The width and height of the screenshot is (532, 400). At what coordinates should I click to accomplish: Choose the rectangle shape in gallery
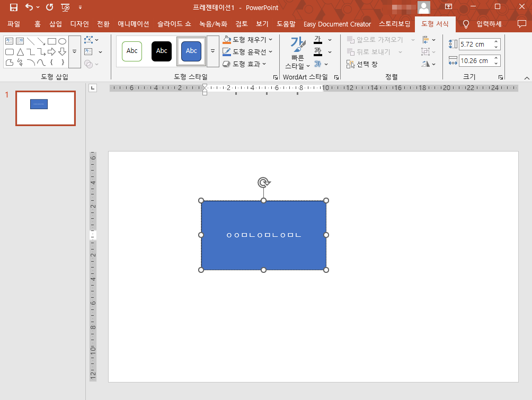[51, 41]
